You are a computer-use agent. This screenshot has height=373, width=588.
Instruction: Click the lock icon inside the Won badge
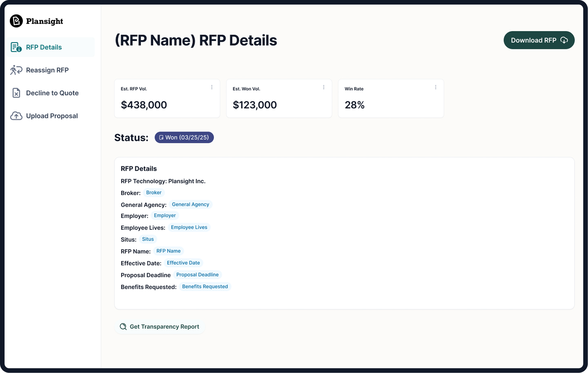(x=162, y=137)
